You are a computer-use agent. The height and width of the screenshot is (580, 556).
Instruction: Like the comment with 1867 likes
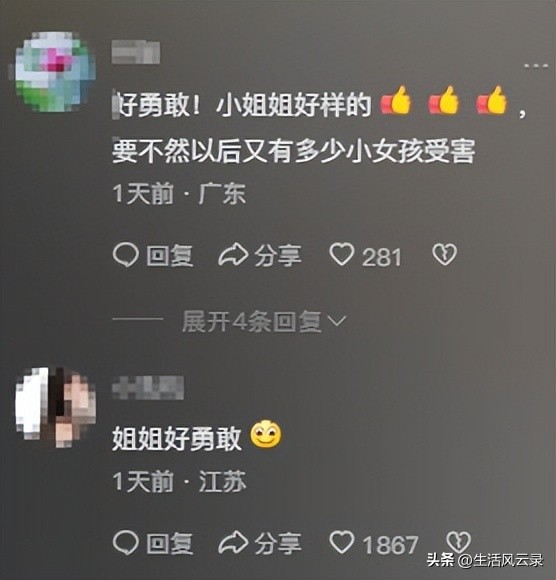coord(341,542)
